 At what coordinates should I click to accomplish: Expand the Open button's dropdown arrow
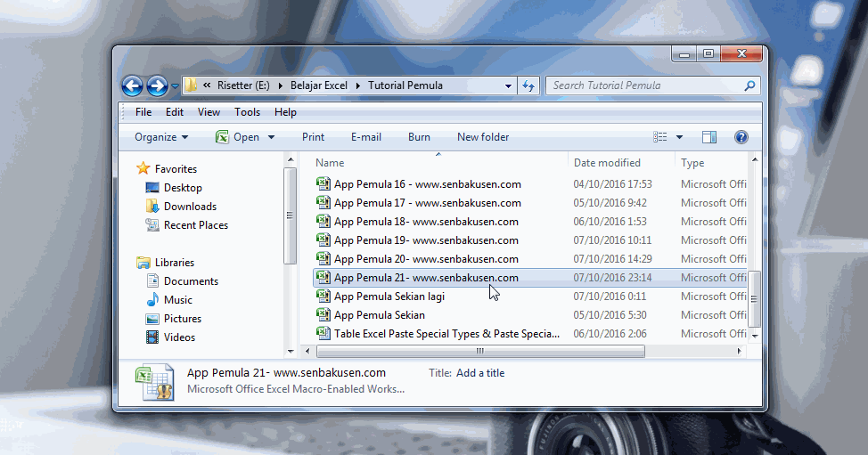pyautogui.click(x=271, y=137)
